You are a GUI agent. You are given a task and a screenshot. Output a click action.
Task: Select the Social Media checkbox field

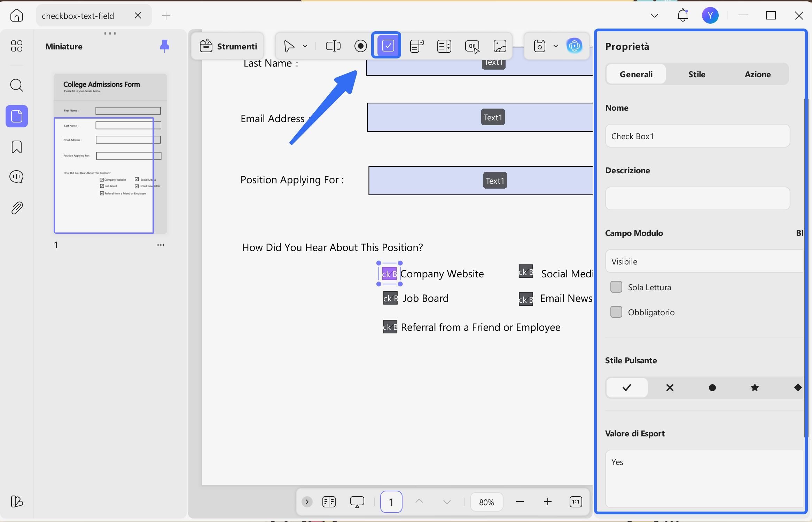pyautogui.click(x=526, y=271)
